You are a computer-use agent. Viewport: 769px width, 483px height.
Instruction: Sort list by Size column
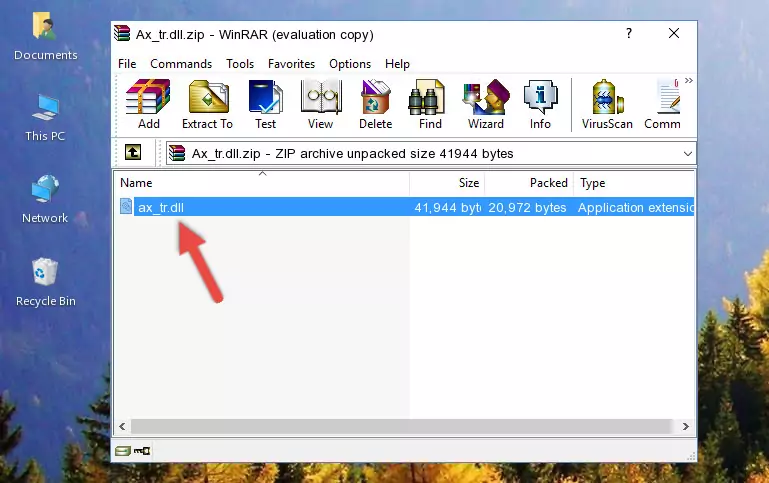447,183
